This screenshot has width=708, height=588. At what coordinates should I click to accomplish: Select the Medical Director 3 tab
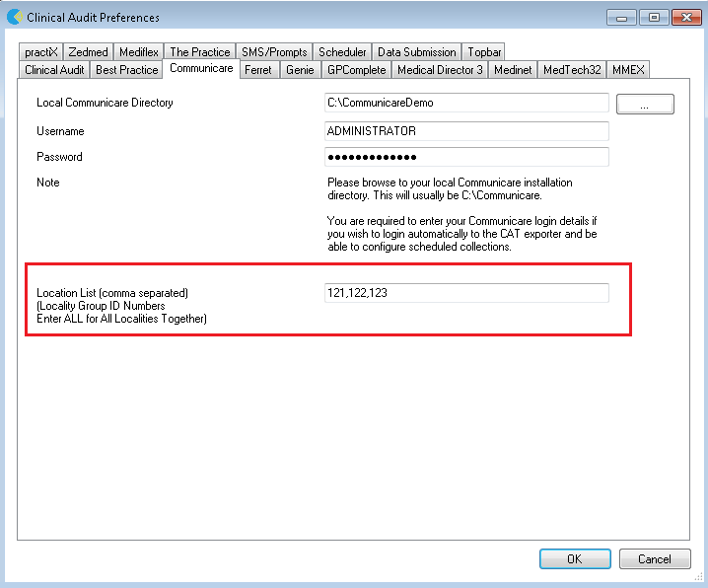[440, 70]
